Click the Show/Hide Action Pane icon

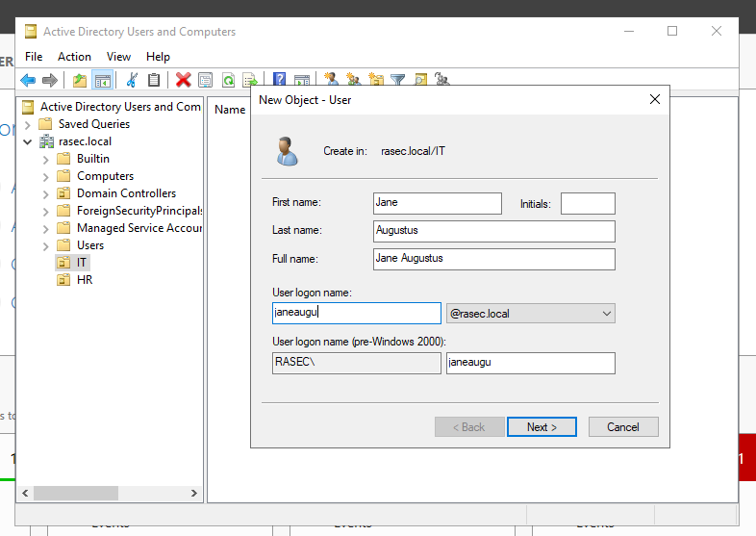click(302, 80)
